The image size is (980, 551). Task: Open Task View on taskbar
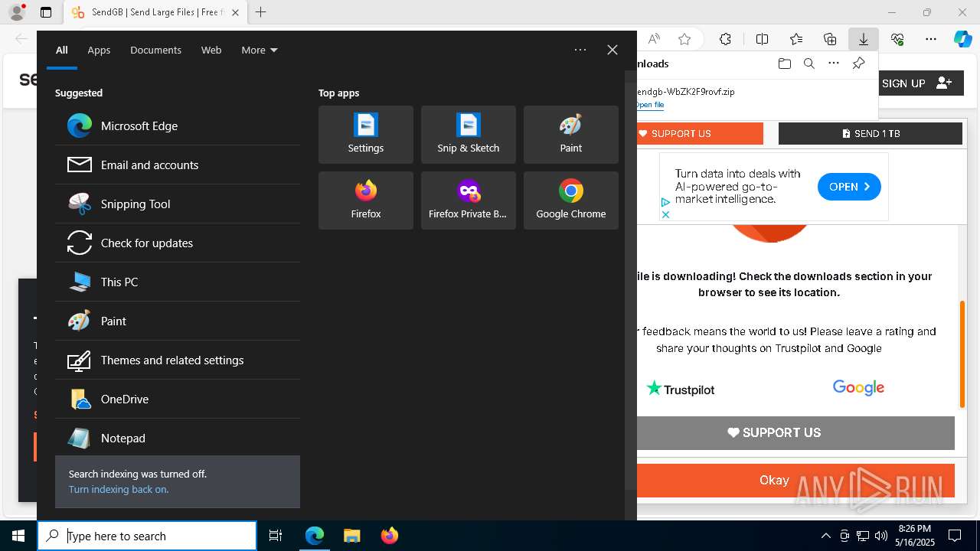pos(276,536)
